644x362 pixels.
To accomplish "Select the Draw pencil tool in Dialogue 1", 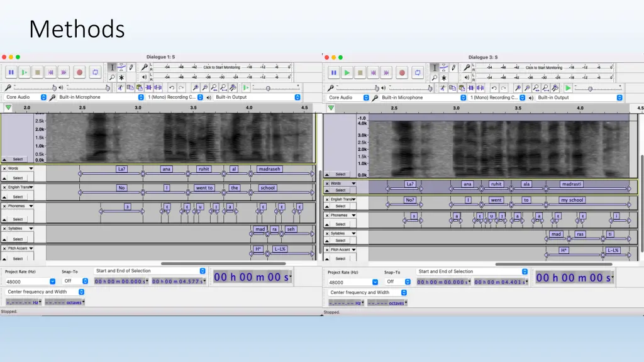I will click(x=131, y=67).
